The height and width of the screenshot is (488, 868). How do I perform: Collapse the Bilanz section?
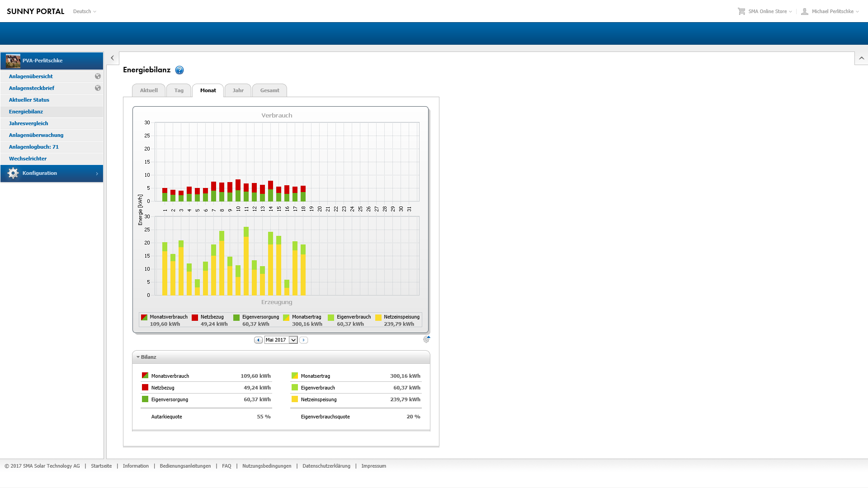tap(138, 357)
